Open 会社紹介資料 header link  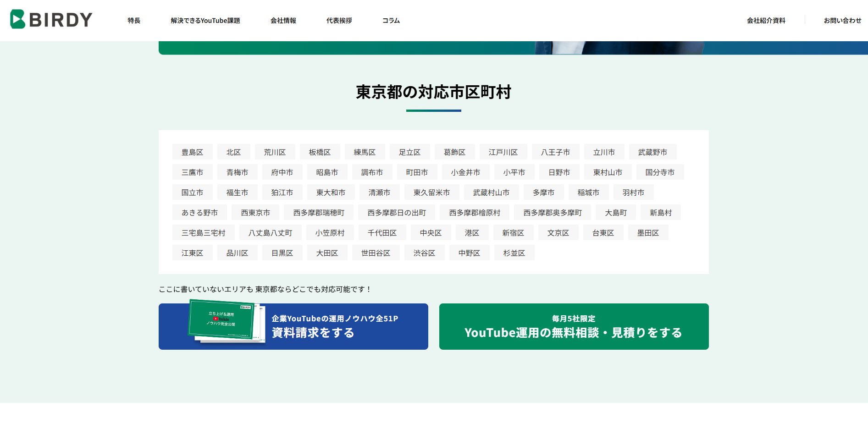(766, 21)
